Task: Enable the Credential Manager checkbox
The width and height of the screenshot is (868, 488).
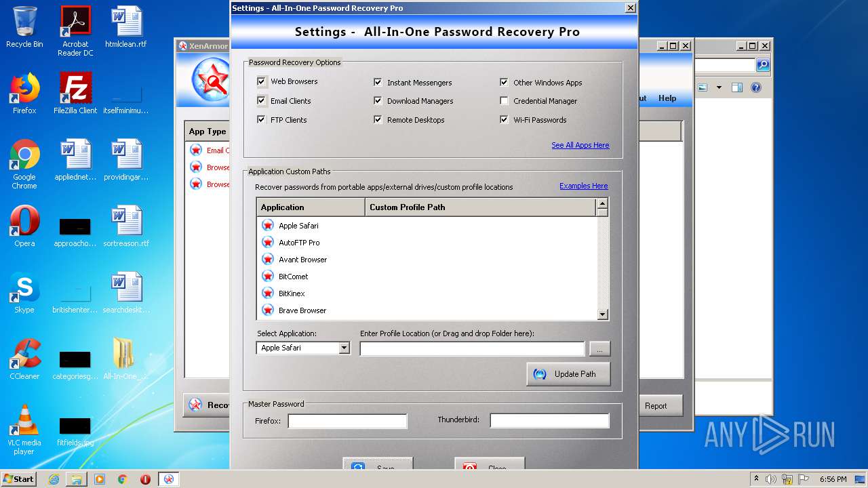Action: click(504, 100)
